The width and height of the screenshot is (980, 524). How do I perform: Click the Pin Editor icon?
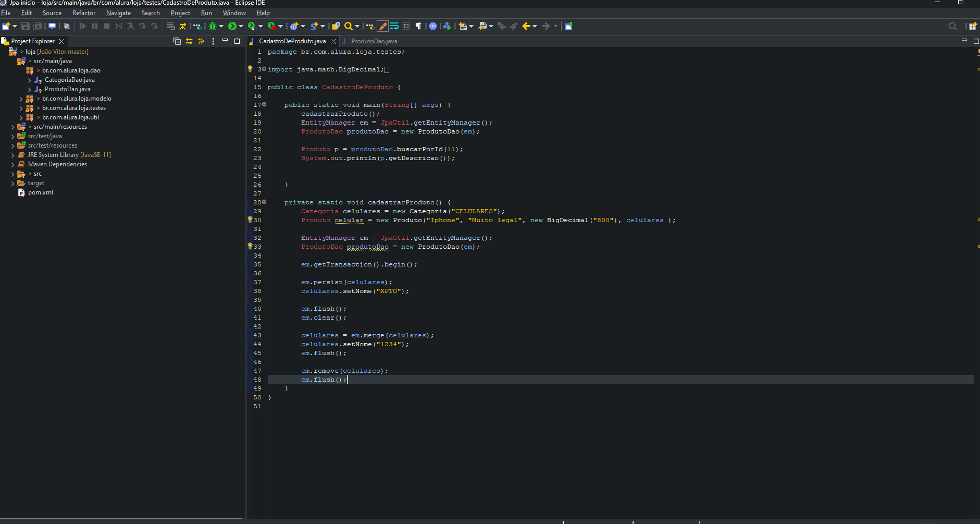[569, 26]
